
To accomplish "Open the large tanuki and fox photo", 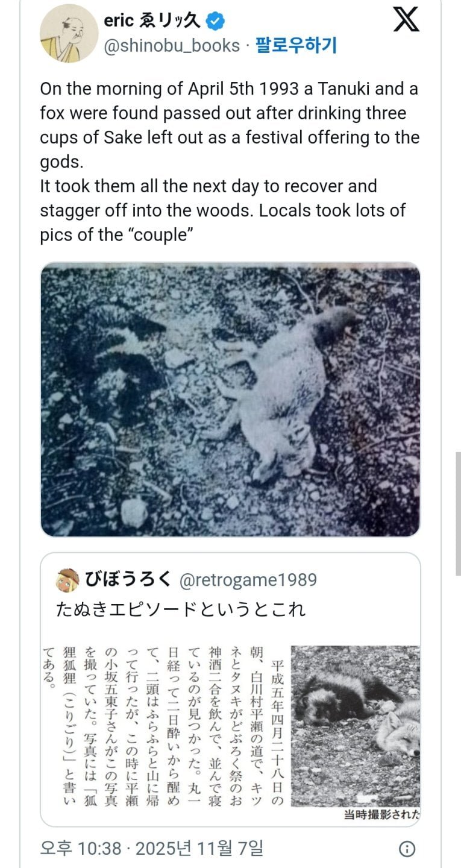I will click(x=230, y=399).
